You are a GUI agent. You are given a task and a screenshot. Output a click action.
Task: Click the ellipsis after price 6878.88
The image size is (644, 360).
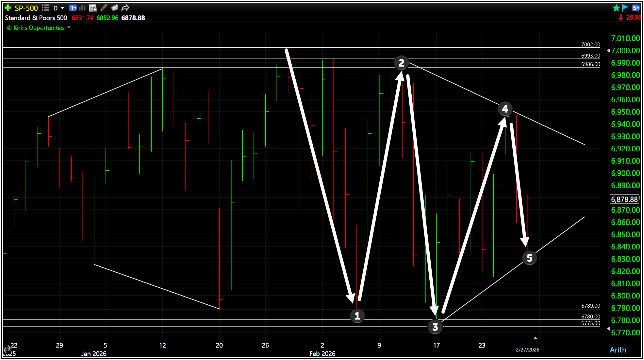coord(150,19)
